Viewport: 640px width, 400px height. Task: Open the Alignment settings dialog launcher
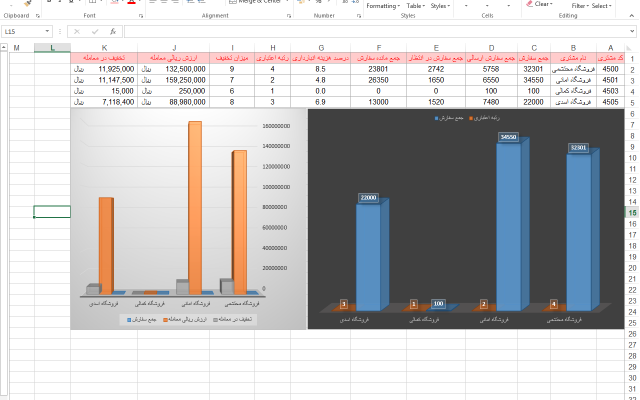tap(289, 16)
